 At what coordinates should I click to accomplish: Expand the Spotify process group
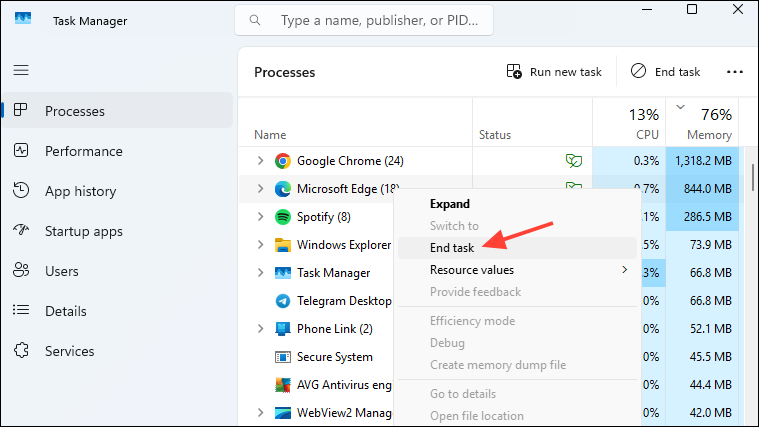pos(261,217)
